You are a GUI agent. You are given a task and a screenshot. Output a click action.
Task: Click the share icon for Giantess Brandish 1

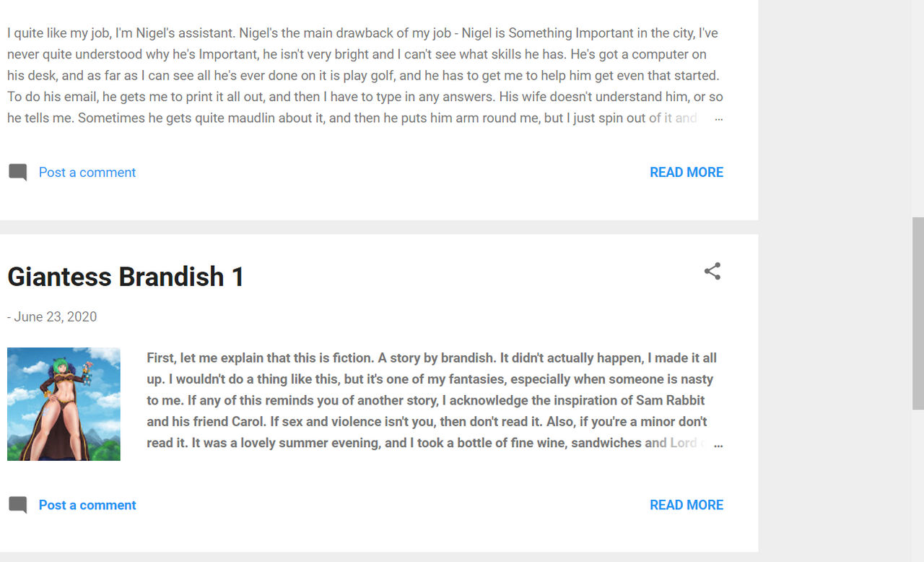pyautogui.click(x=712, y=272)
